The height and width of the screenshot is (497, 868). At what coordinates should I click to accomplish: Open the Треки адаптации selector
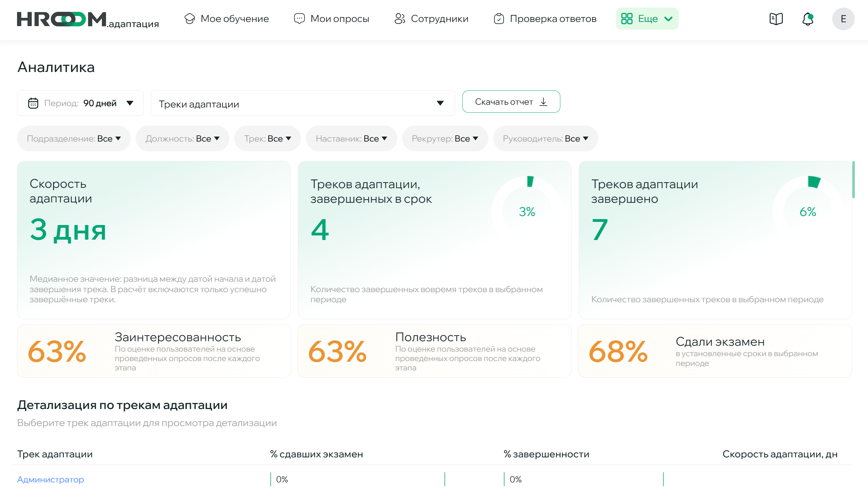coord(302,103)
